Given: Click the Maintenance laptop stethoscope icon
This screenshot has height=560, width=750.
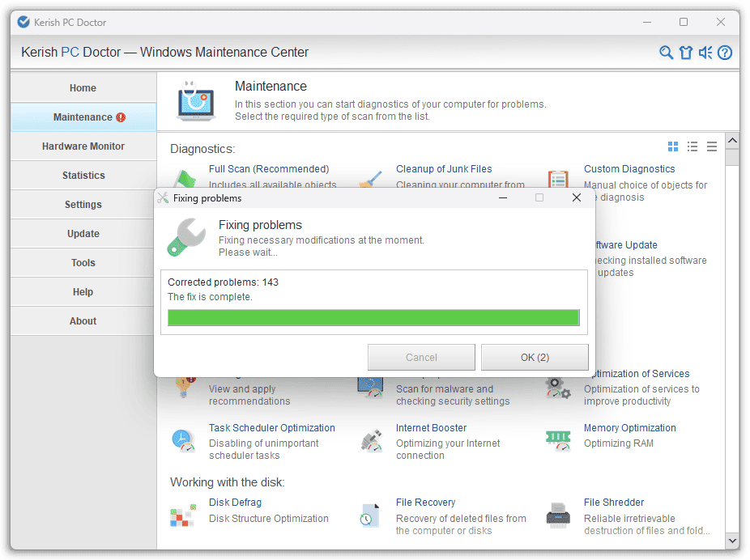Looking at the screenshot, I should pyautogui.click(x=196, y=101).
